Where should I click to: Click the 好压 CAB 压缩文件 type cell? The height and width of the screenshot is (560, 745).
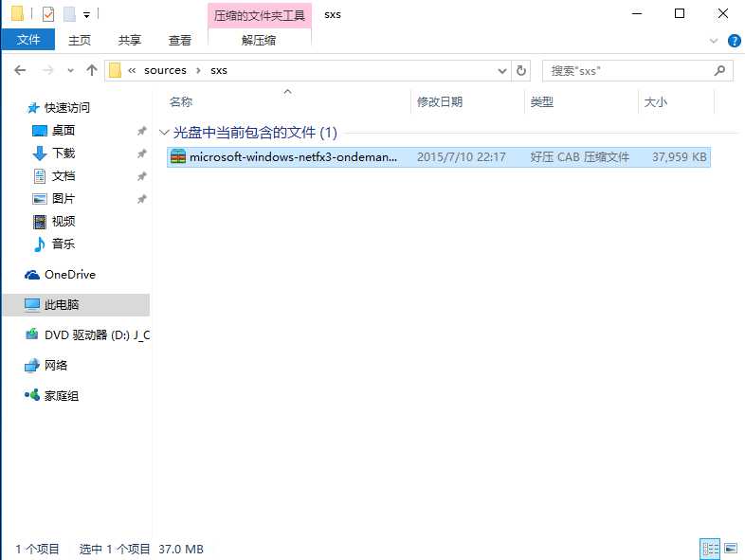(580, 156)
